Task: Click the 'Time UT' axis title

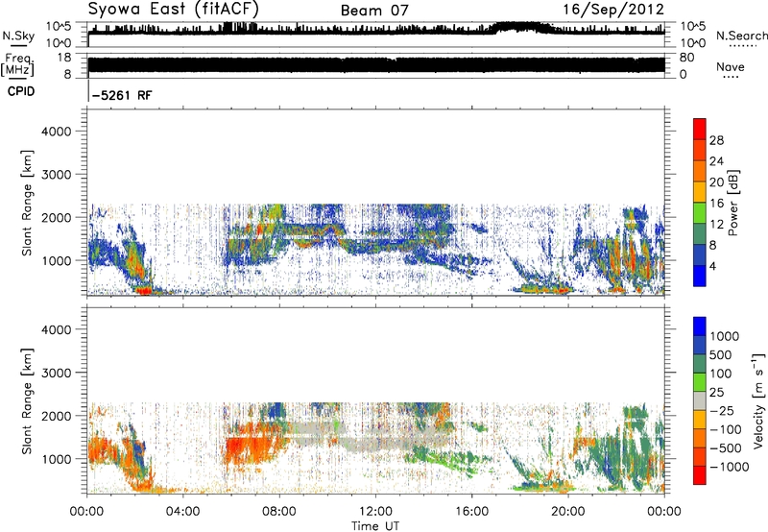Action: (x=375, y=526)
